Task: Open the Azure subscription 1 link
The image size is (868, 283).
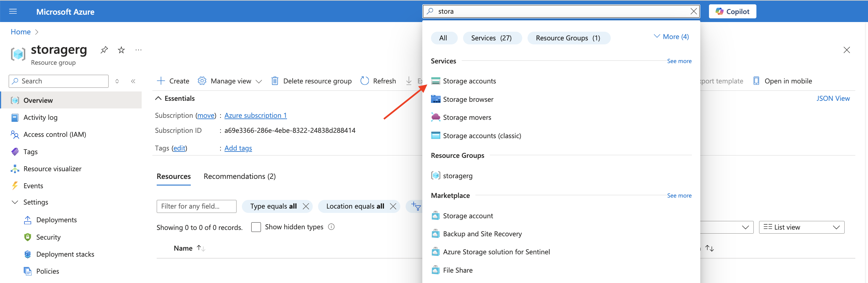Action: tap(255, 116)
